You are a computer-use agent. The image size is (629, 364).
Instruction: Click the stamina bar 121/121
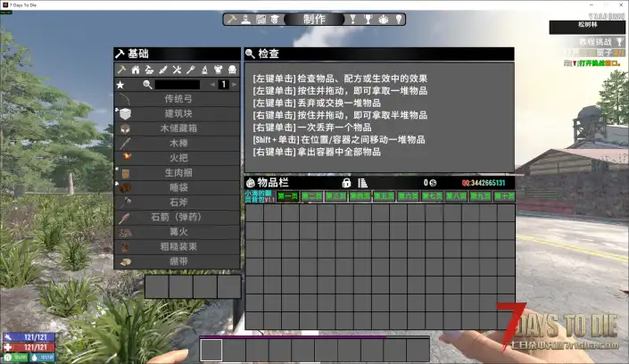[x=29, y=337]
